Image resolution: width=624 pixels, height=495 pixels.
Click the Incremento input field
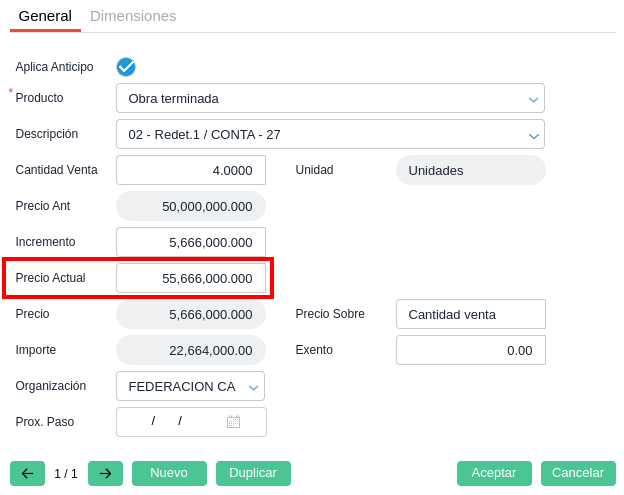pyautogui.click(x=191, y=242)
